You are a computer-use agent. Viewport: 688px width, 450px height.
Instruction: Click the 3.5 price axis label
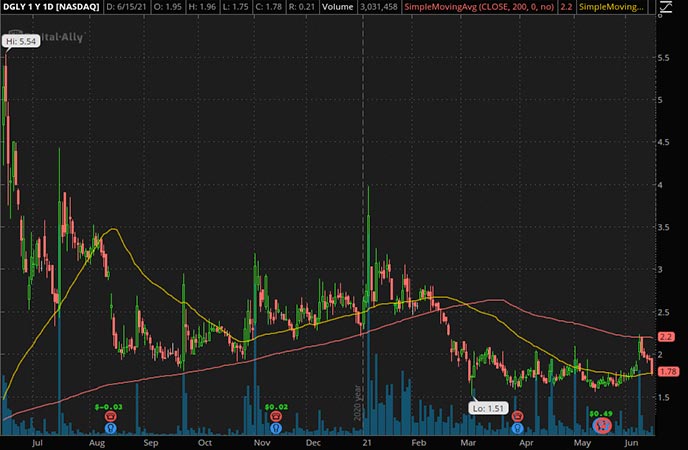click(x=663, y=227)
